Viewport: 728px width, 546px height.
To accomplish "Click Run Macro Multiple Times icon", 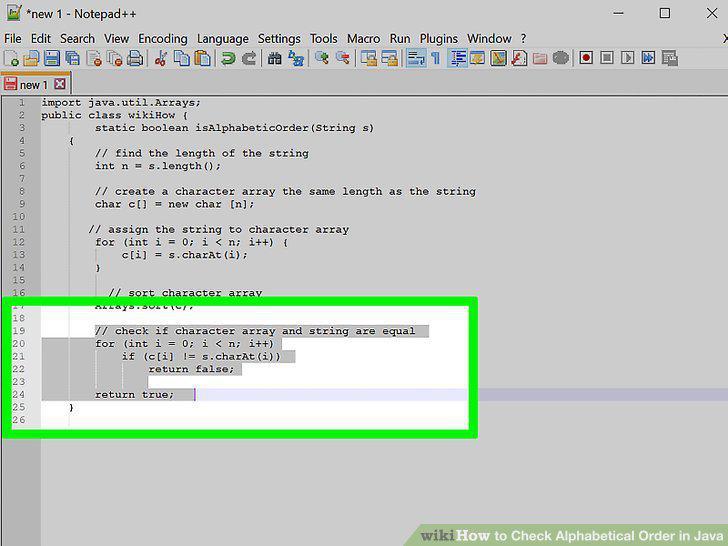I will point(649,58).
